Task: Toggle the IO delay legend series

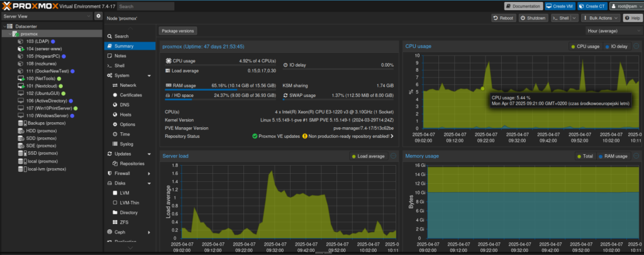Action: 617,47
